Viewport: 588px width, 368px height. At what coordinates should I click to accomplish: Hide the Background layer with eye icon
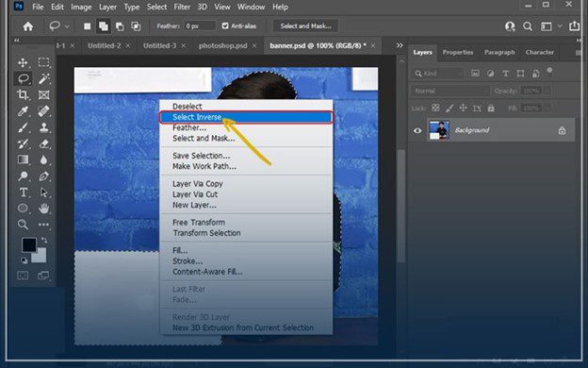point(417,130)
